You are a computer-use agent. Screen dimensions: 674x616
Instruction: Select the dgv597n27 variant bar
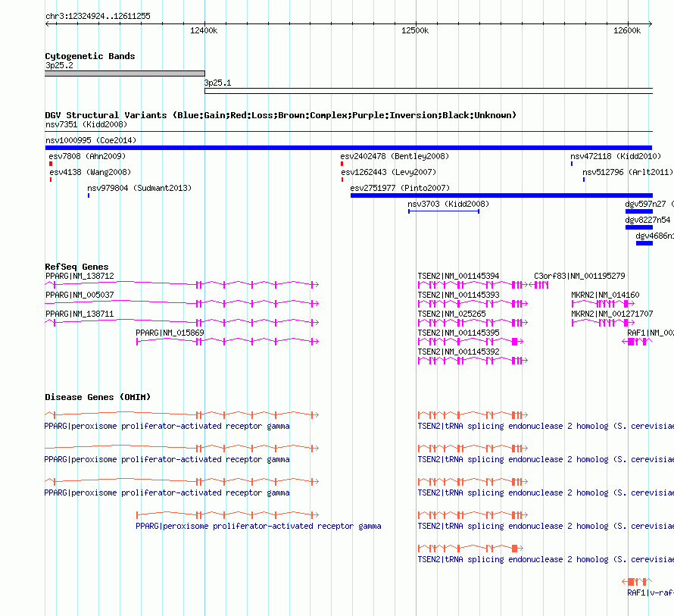(638, 211)
